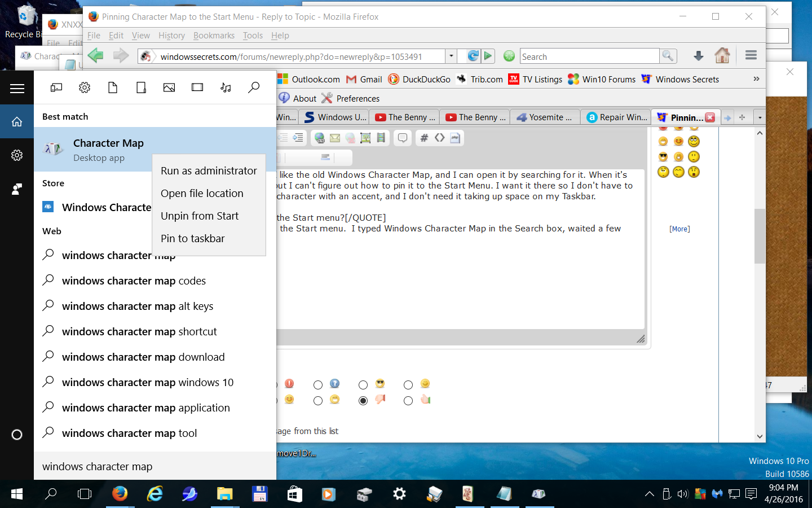Click the Insert Email Link icon
812x508 pixels.
click(x=335, y=138)
